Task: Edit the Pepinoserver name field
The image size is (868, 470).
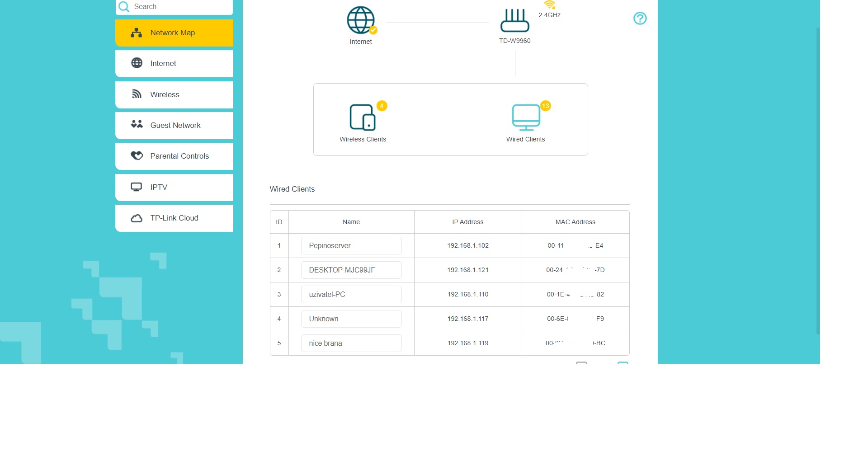Action: [x=351, y=246]
